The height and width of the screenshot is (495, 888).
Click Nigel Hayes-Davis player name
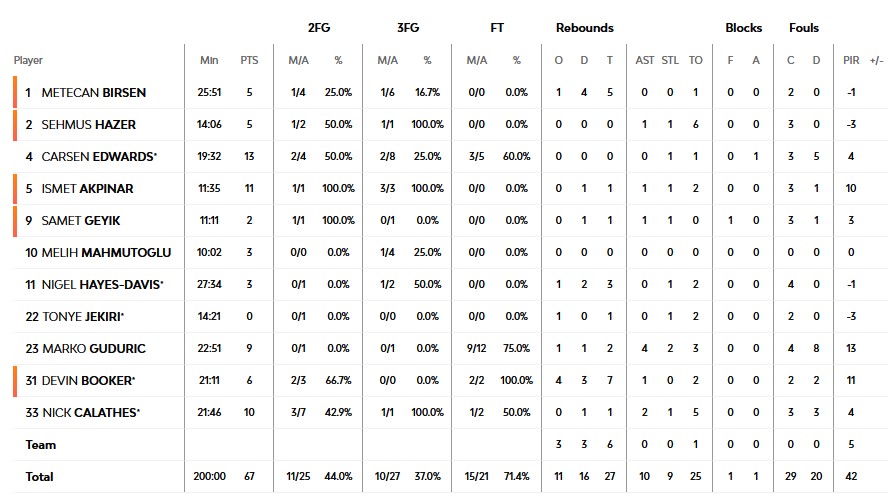(x=102, y=285)
